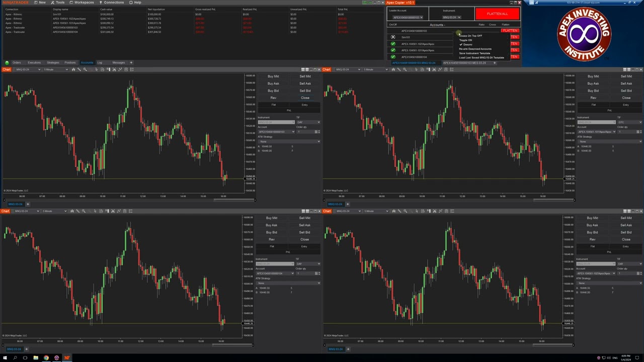
Task: Switch to the Positions tab
Action: 70,63
